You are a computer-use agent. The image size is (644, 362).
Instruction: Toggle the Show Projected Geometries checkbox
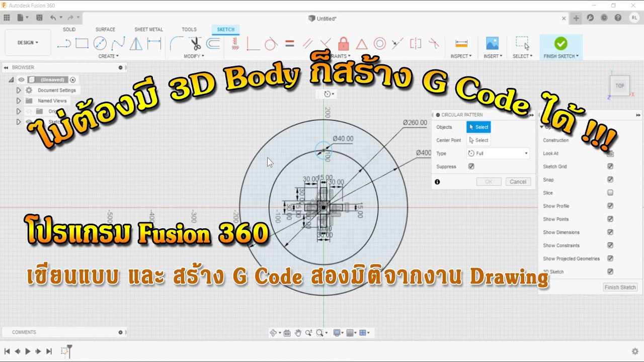(610, 258)
